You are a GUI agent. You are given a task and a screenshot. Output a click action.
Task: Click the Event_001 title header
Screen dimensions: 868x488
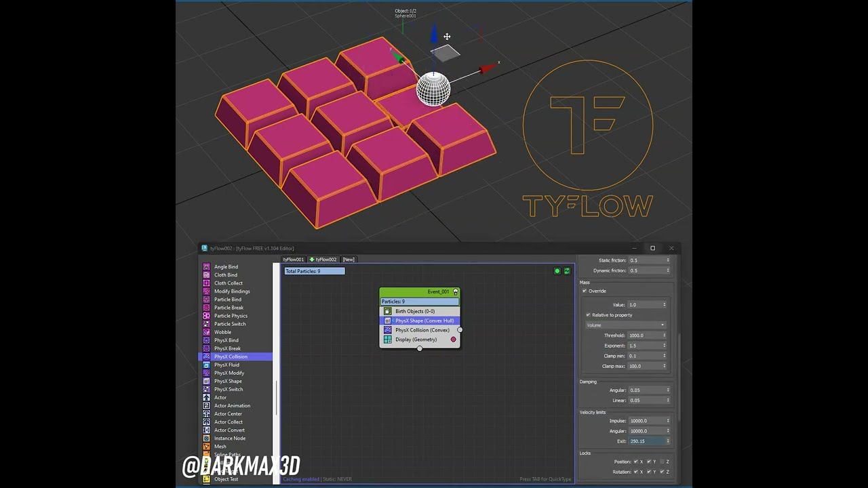(420, 292)
